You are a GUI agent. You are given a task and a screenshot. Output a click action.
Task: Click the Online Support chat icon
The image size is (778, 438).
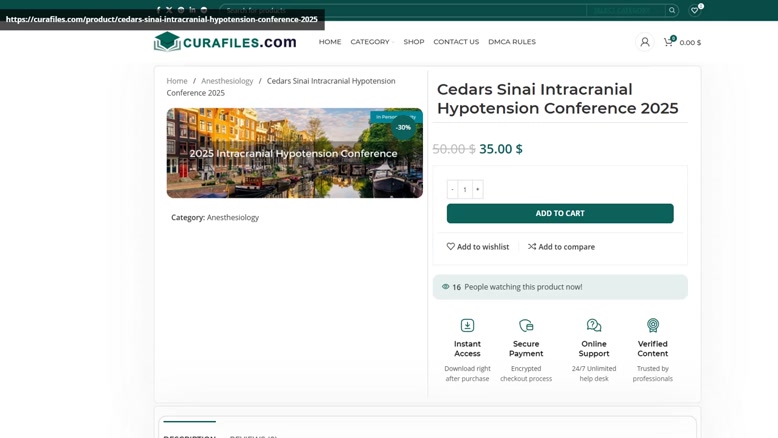click(594, 325)
